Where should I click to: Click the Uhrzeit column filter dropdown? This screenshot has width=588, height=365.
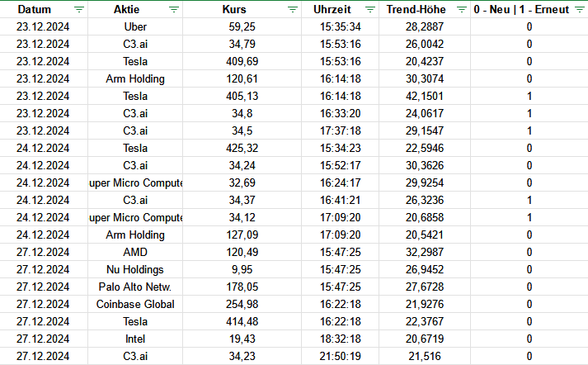click(367, 9)
